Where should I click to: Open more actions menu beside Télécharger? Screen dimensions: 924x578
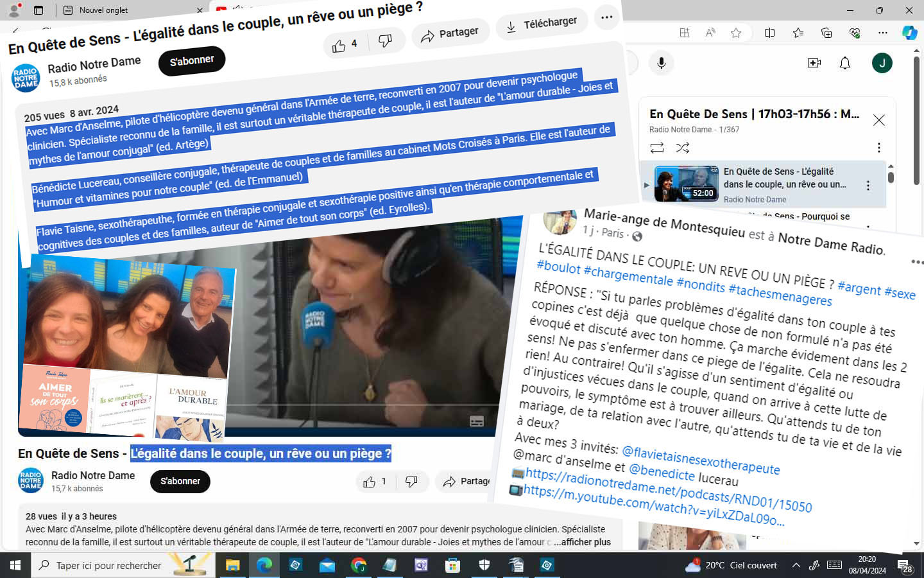(606, 17)
